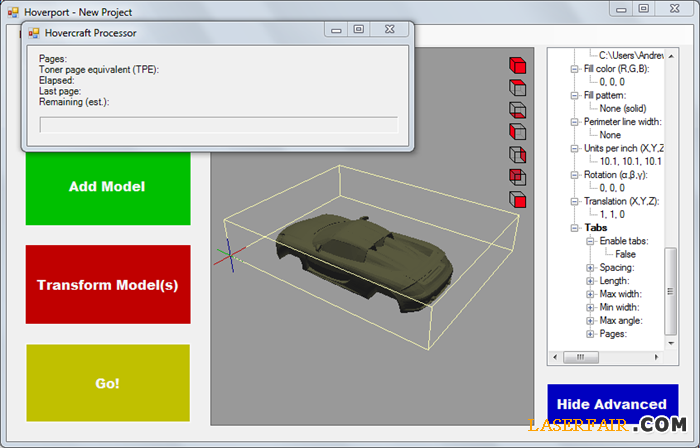Click the second cube view icon from top
Screen dimensions: 700x448
point(517,87)
